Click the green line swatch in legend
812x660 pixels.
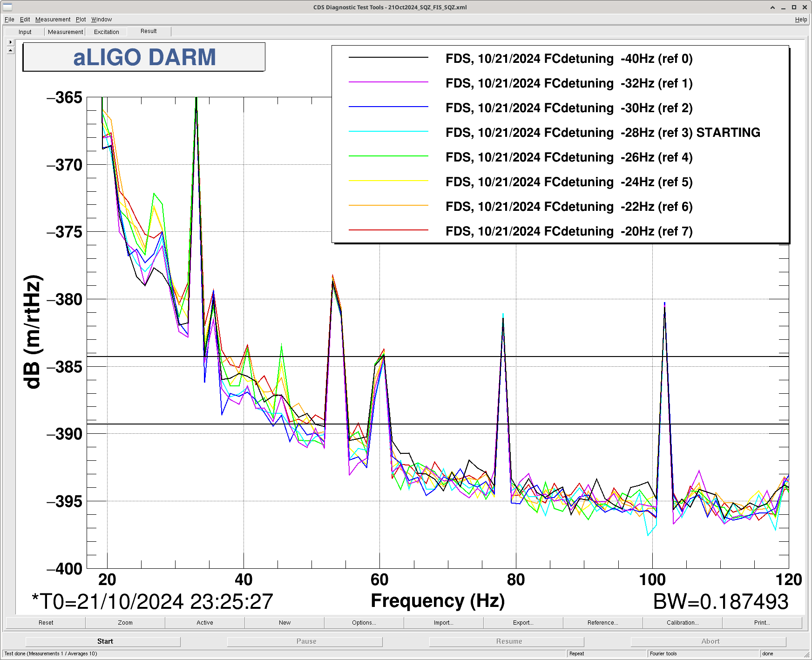[388, 156]
